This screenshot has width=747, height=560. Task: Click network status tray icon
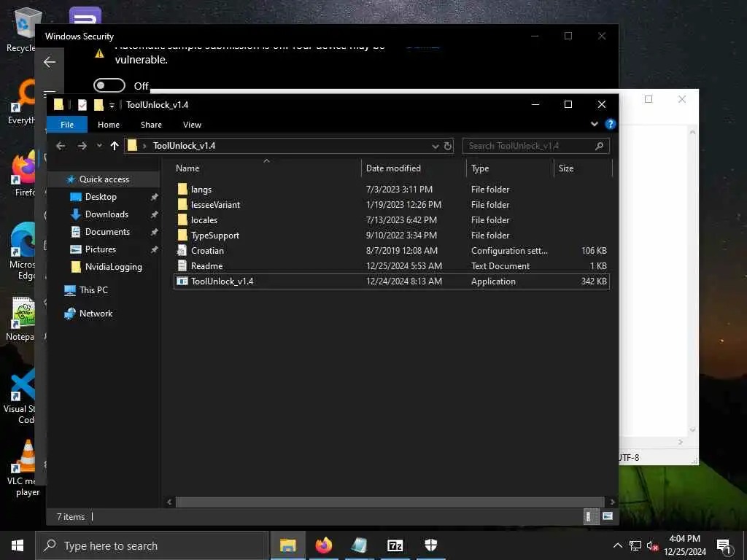pyautogui.click(x=635, y=545)
